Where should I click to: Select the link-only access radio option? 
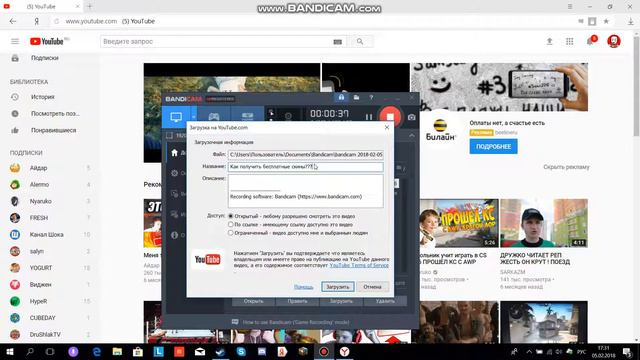coord(231,224)
